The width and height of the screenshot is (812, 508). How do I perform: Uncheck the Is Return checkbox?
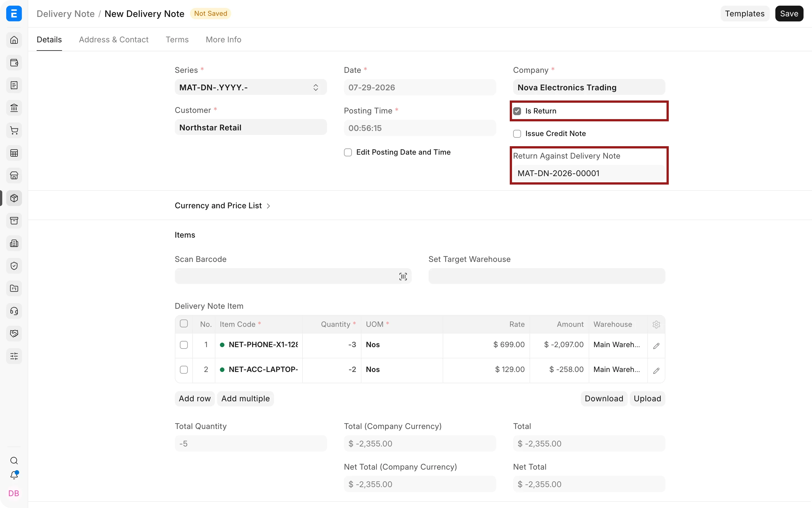click(x=517, y=111)
